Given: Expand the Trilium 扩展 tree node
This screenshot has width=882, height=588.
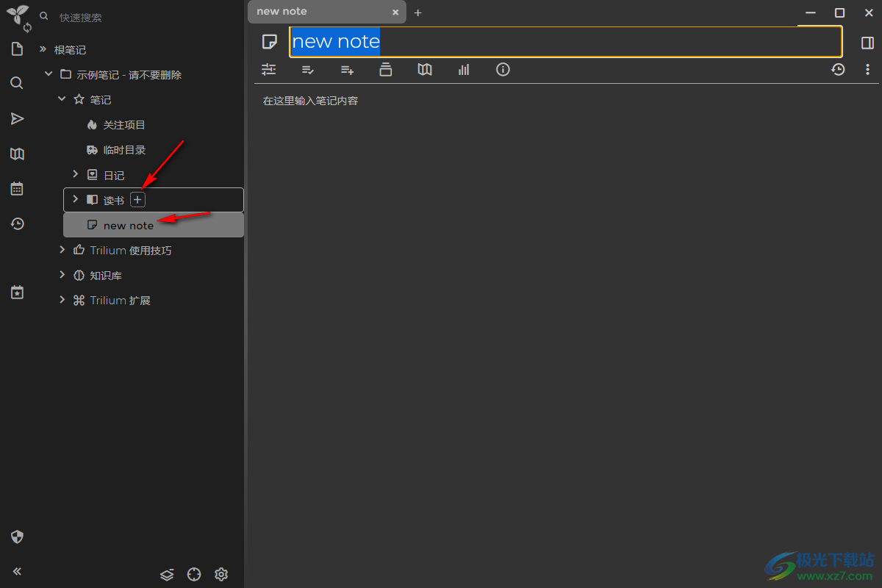Looking at the screenshot, I should pyautogui.click(x=62, y=300).
